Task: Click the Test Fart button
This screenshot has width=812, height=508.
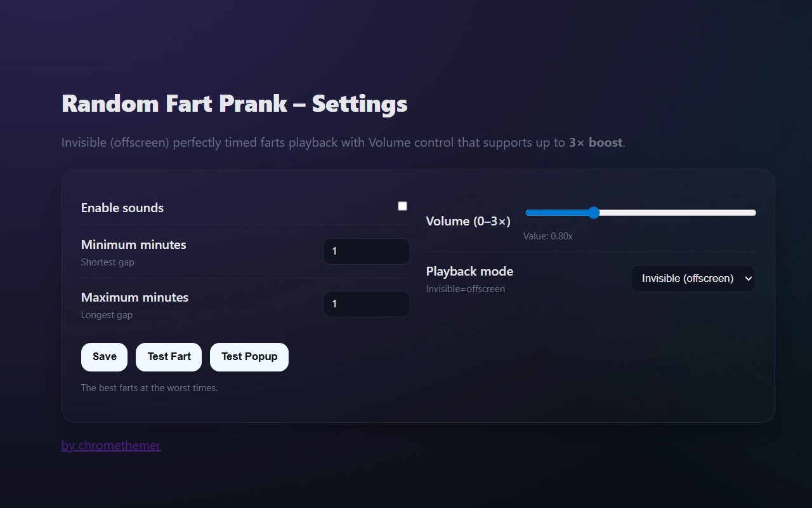Action: (169, 357)
